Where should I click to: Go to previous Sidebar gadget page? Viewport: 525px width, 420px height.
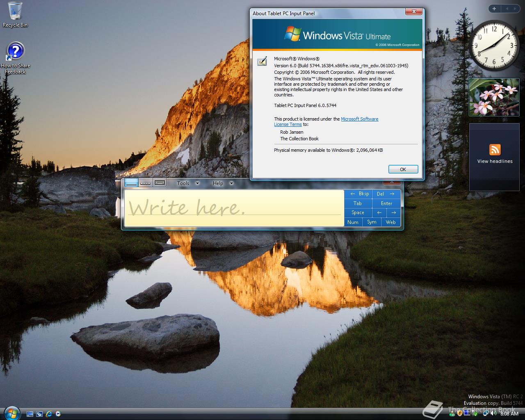(507, 8)
